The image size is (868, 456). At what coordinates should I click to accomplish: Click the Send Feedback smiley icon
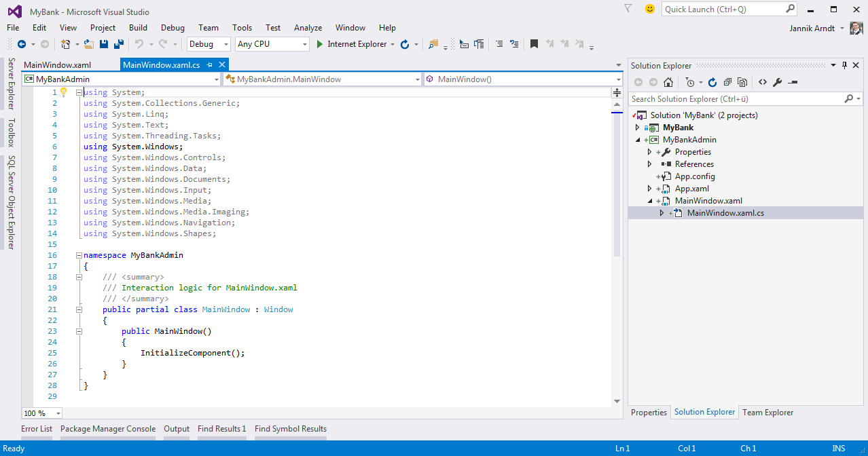pyautogui.click(x=650, y=9)
